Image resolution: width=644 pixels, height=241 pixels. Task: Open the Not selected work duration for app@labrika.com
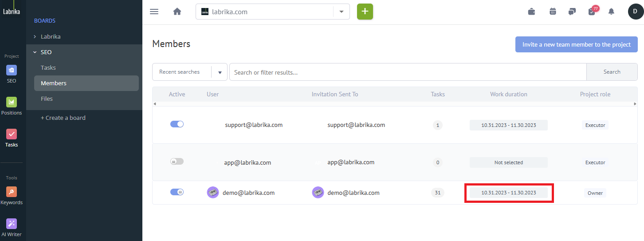pos(509,162)
